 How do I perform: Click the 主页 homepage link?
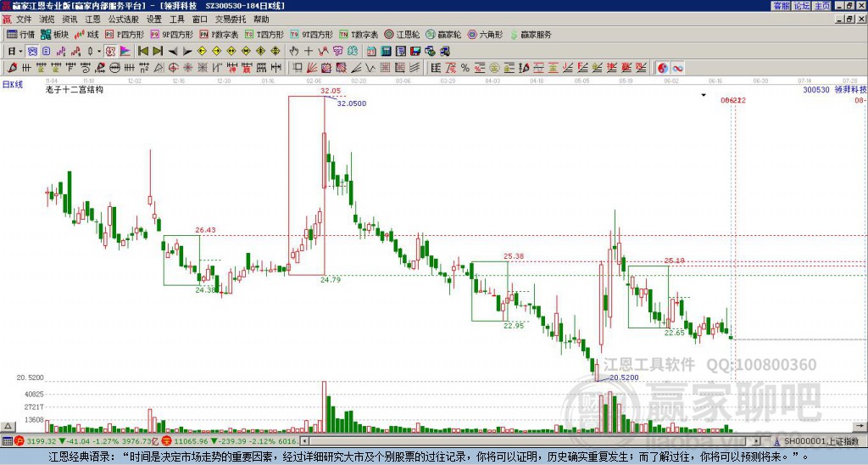pyautogui.click(x=822, y=6)
